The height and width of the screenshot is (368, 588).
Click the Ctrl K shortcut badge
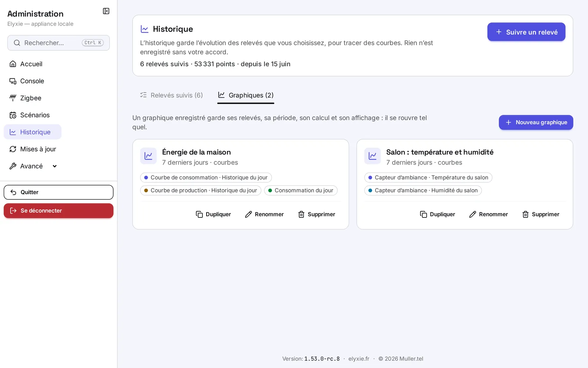click(93, 43)
